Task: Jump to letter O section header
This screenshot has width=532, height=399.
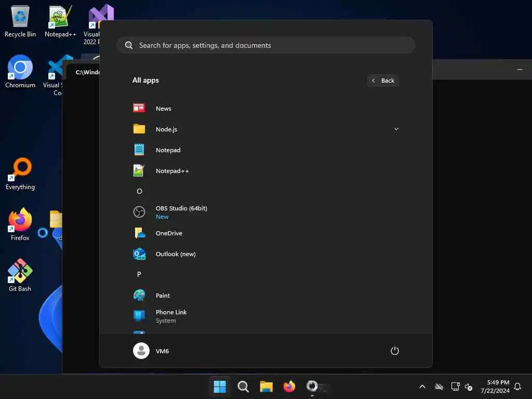Action: [139, 191]
